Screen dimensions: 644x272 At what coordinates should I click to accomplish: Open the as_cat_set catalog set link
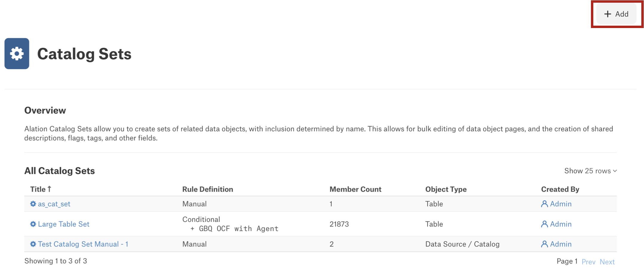point(54,204)
